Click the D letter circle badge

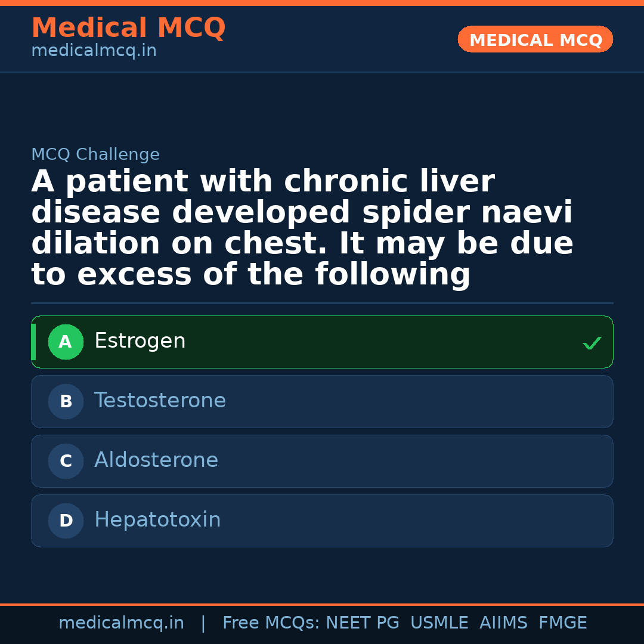(x=66, y=521)
